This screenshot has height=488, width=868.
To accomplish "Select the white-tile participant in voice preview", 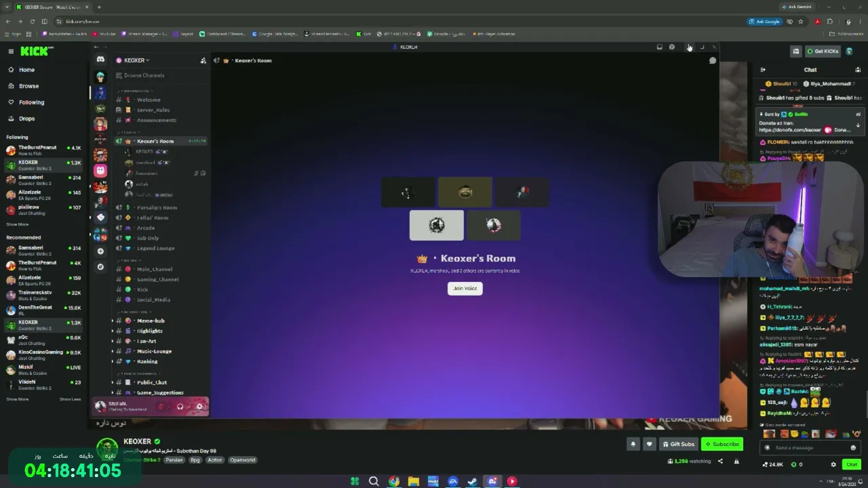I will coord(437,226).
